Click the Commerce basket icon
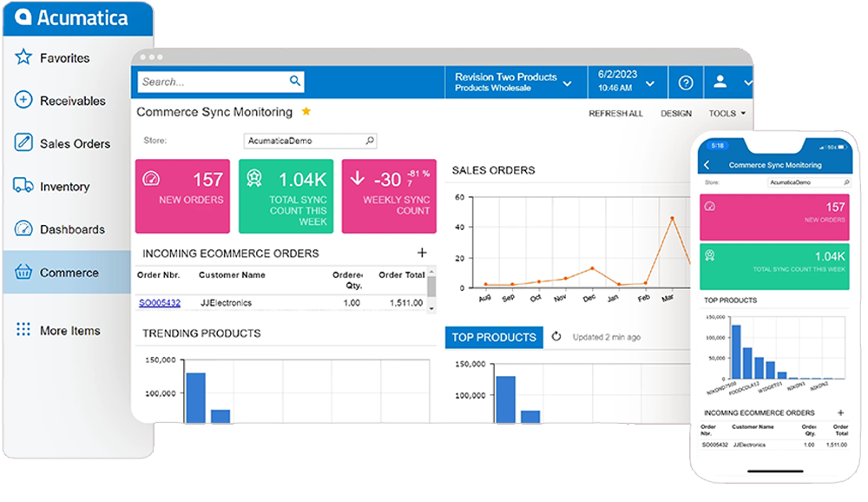Screen dimensions: 868x502 coord(23,272)
